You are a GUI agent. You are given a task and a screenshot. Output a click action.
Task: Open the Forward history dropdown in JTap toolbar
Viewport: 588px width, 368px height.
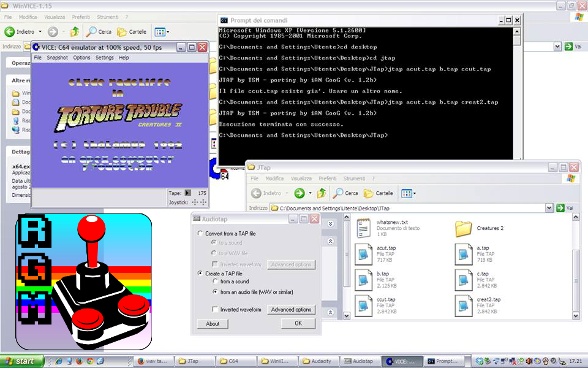coord(310,193)
